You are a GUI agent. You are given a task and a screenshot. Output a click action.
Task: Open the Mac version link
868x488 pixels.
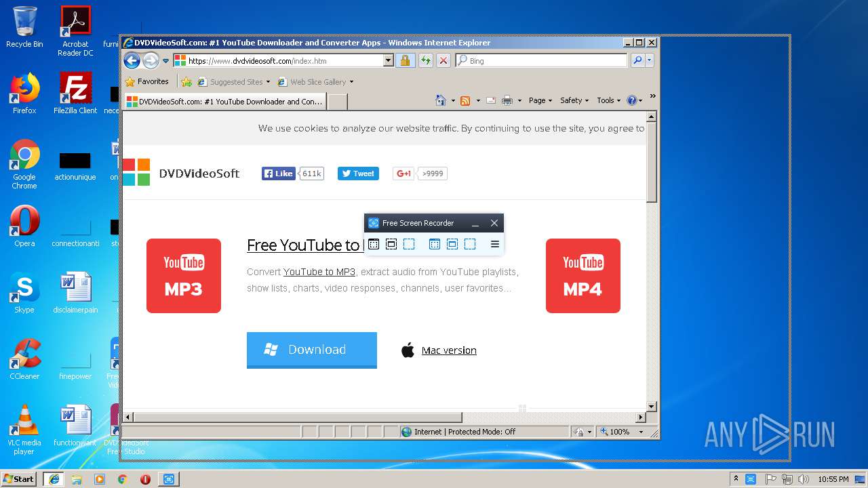point(449,350)
